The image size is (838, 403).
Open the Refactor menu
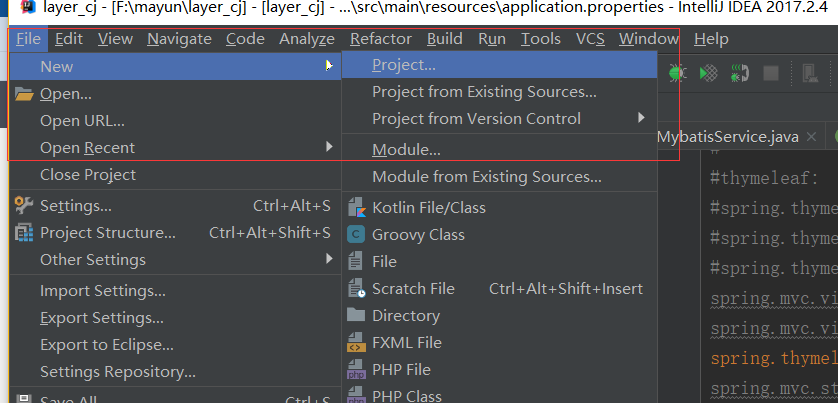pyautogui.click(x=380, y=39)
